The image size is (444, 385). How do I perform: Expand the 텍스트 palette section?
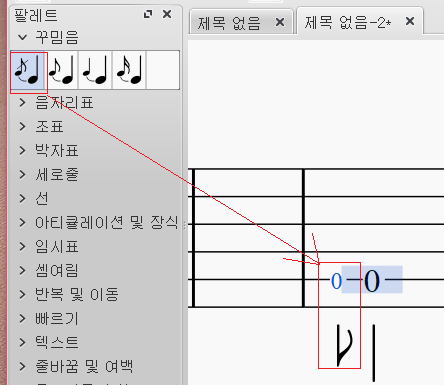coord(22,343)
